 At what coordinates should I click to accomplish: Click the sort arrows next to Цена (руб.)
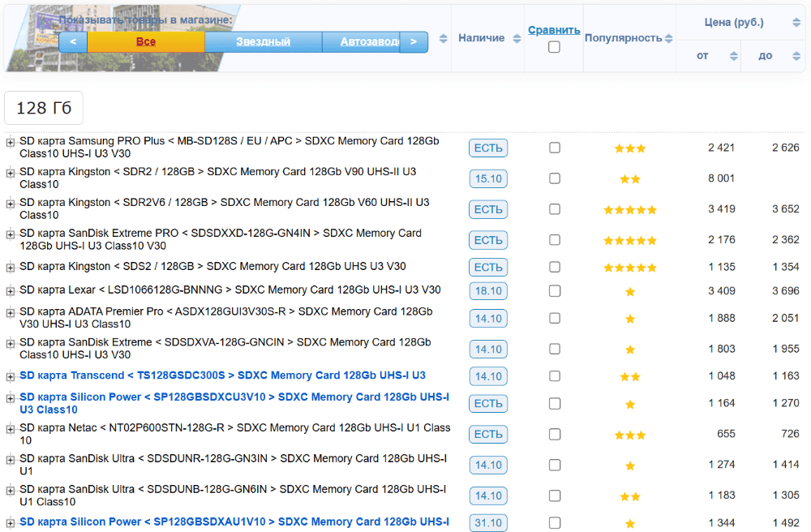[x=796, y=23]
